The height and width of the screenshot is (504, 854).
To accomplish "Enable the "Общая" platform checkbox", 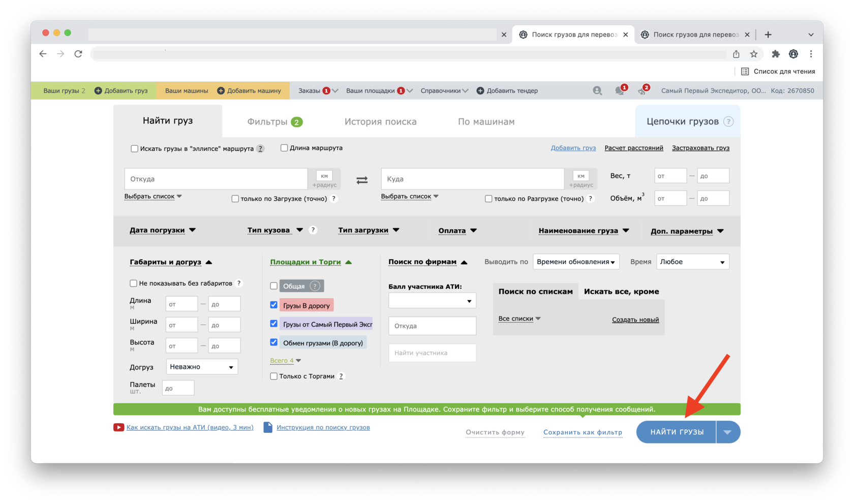I will point(273,286).
